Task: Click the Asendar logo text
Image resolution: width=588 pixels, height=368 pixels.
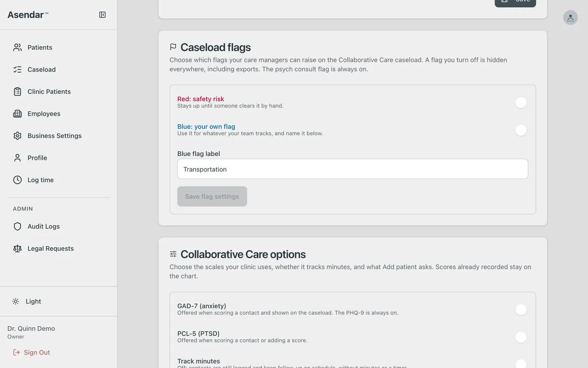Action: pos(28,15)
